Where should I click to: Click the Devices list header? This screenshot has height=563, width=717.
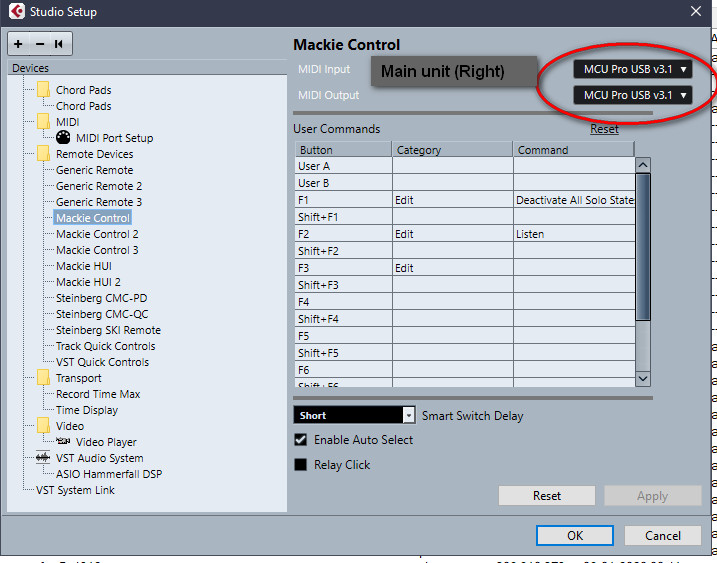[x=147, y=68]
